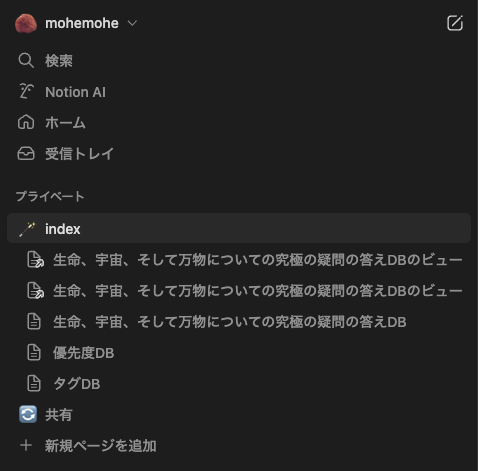Click the 優先度DB page icon

34,353
